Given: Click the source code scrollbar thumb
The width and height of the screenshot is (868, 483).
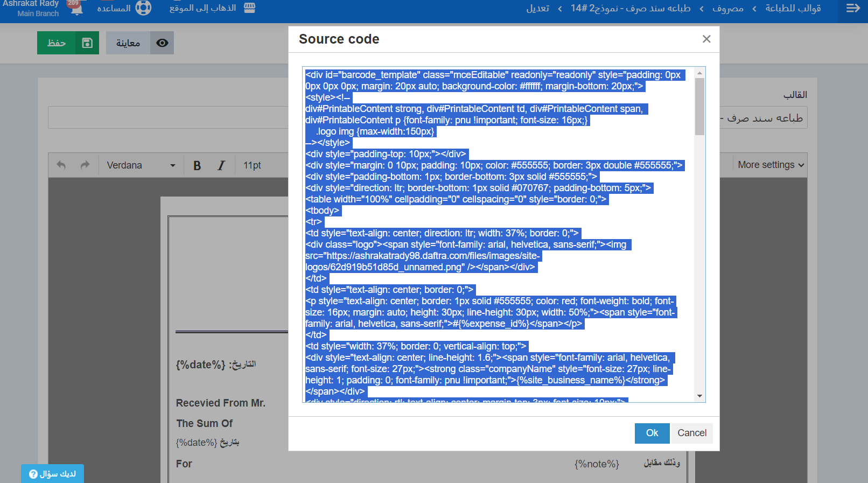Looking at the screenshot, I should coord(699,106).
